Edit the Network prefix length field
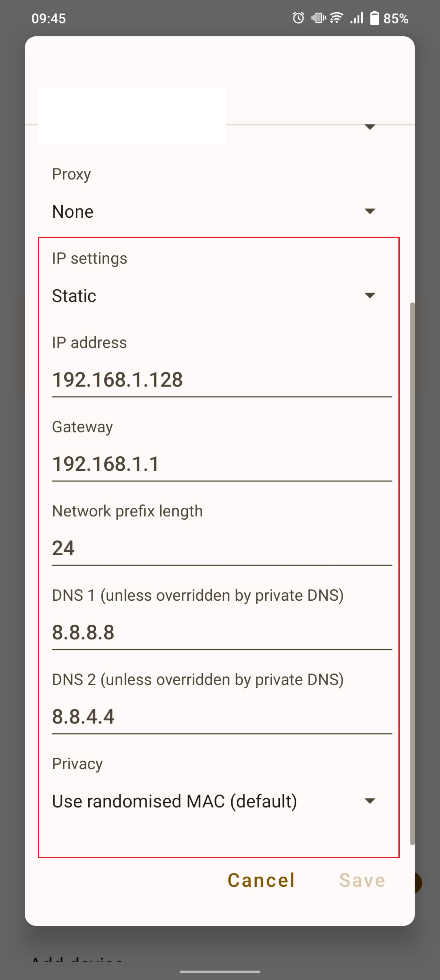Viewport: 440px width, 980px height. click(x=222, y=548)
